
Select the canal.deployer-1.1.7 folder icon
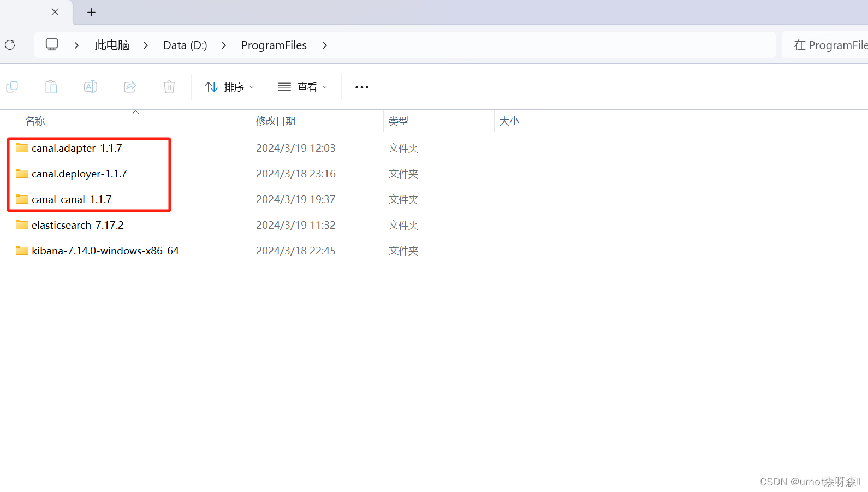(22, 174)
